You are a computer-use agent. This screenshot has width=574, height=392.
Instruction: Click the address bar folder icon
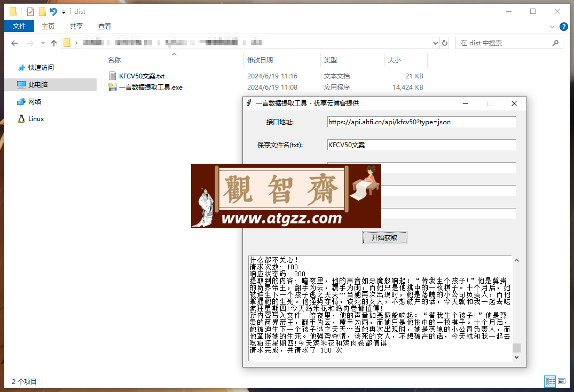pos(67,43)
